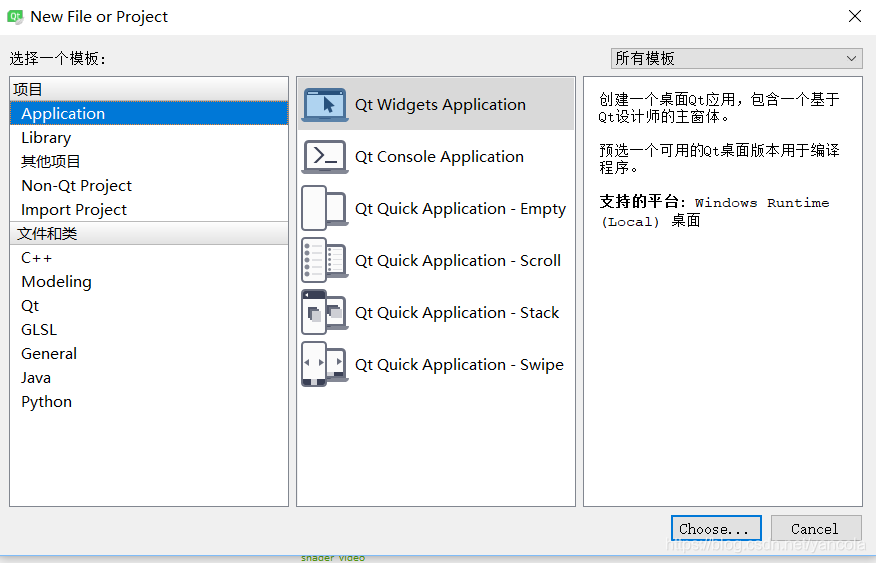Screen dimensions: 876x563
Task: Select the Modeling category
Action: [x=149, y=282]
